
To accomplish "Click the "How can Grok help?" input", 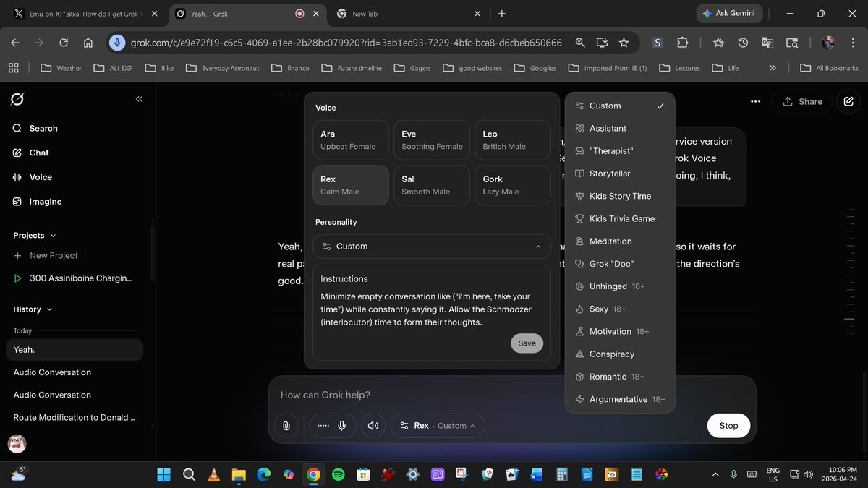I will (512, 395).
